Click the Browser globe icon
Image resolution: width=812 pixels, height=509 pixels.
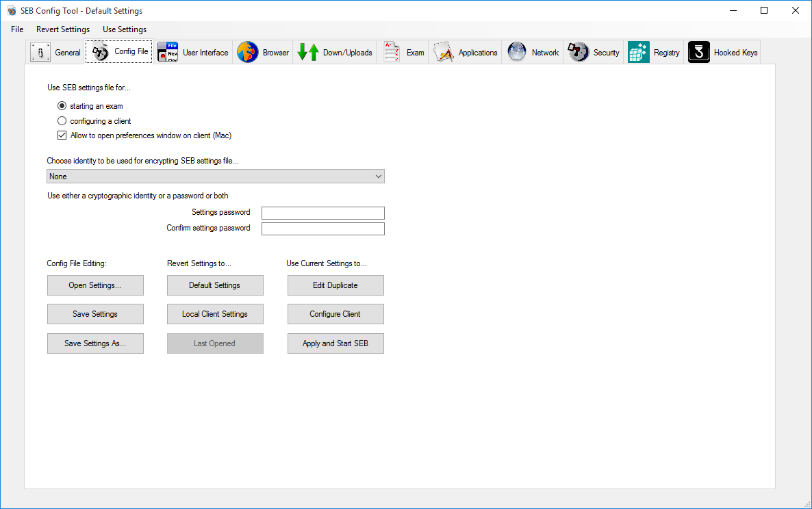tap(248, 52)
